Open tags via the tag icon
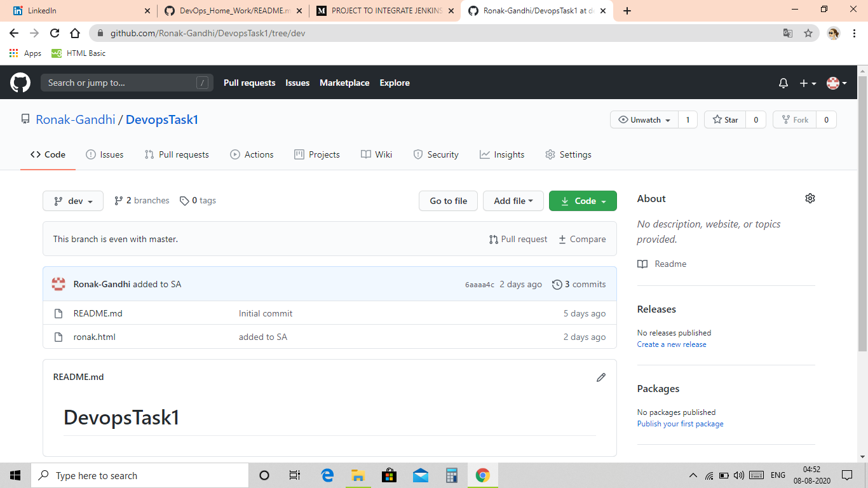 pos(184,200)
